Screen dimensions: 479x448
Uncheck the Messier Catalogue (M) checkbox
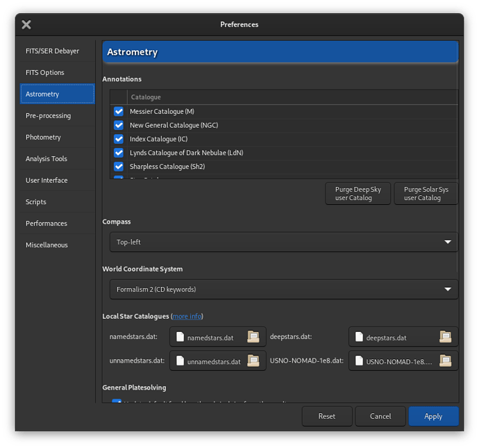119,111
